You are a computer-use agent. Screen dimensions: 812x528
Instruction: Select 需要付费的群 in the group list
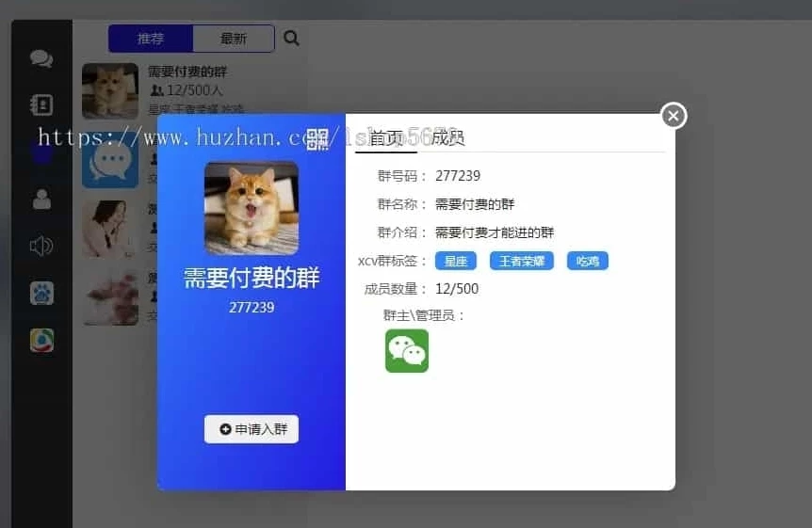187,72
